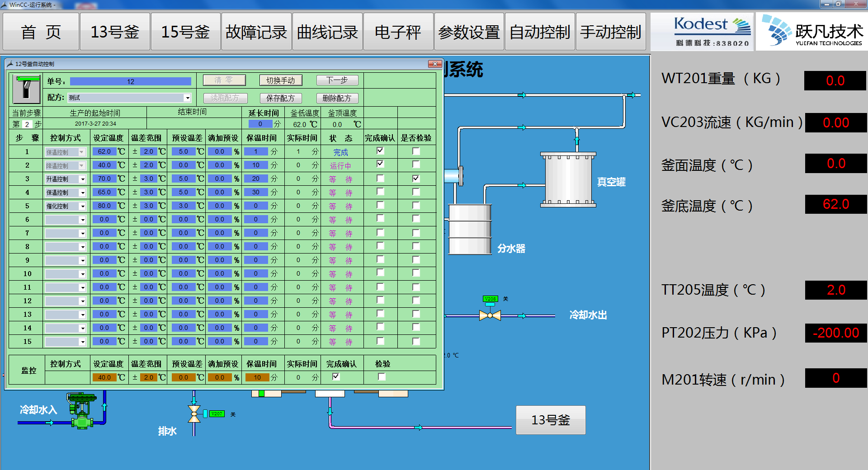Go to the 故障记录 page
Screen dimensions: 868x470
[256, 32]
